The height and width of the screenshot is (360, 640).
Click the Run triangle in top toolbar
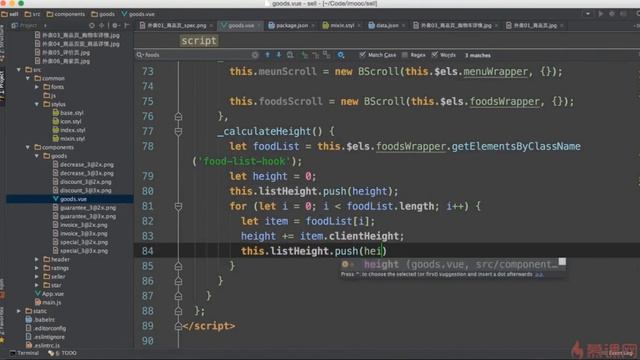coord(601,14)
